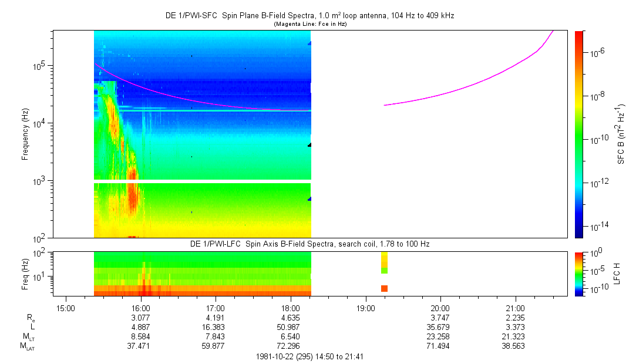Screen dimensions: 636x364
Task: Click the L value 50.987
Action: click(290, 327)
